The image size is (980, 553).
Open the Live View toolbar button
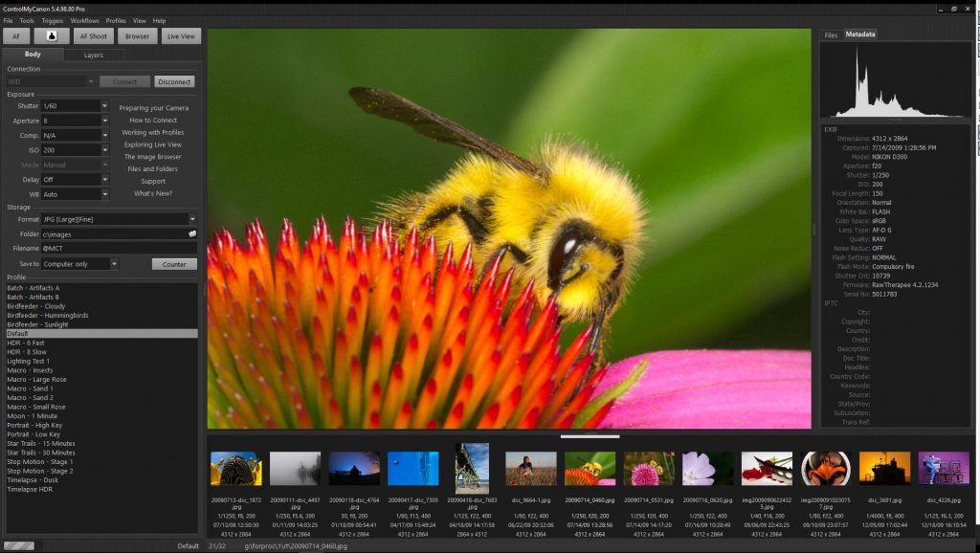click(180, 36)
